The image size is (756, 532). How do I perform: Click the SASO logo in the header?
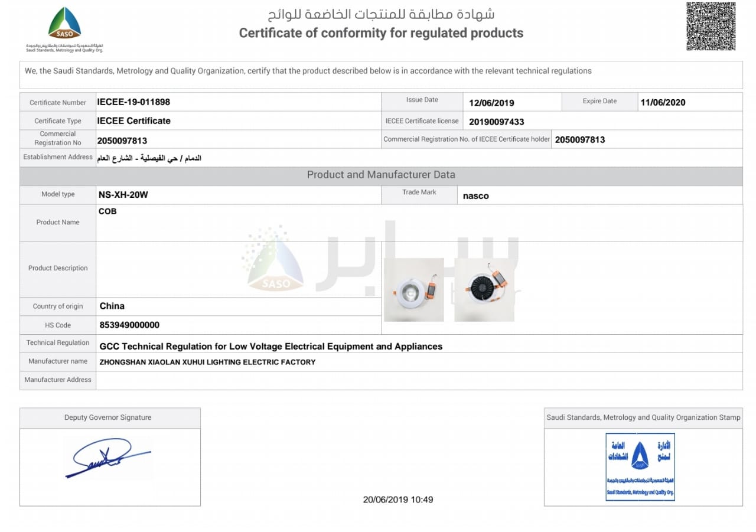pyautogui.click(x=64, y=29)
